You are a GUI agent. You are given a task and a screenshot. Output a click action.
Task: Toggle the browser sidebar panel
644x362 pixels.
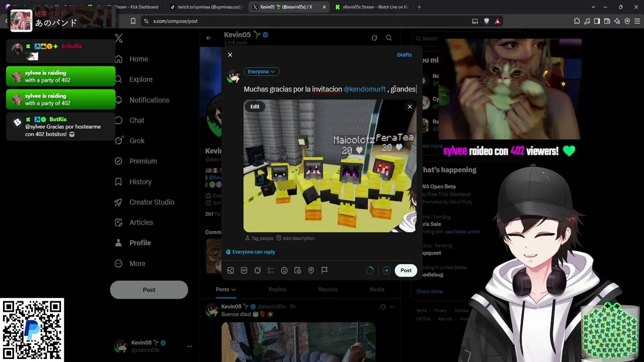click(597, 21)
